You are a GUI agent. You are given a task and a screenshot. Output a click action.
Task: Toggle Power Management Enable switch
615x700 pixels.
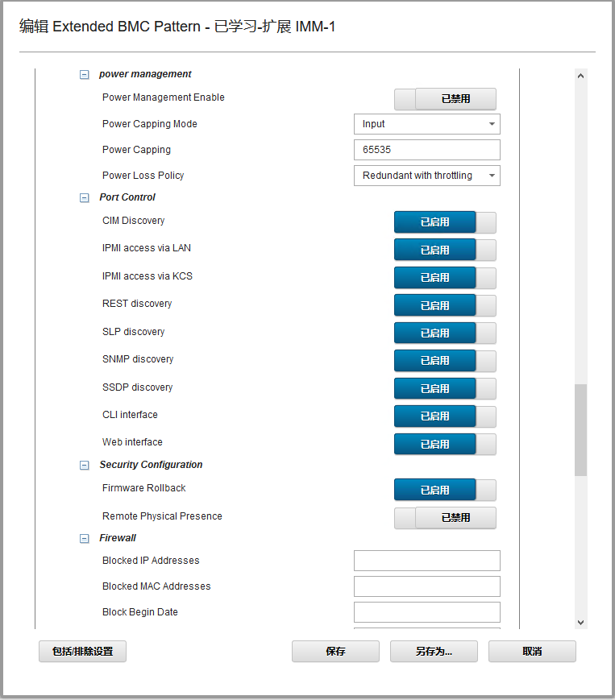[x=445, y=98]
